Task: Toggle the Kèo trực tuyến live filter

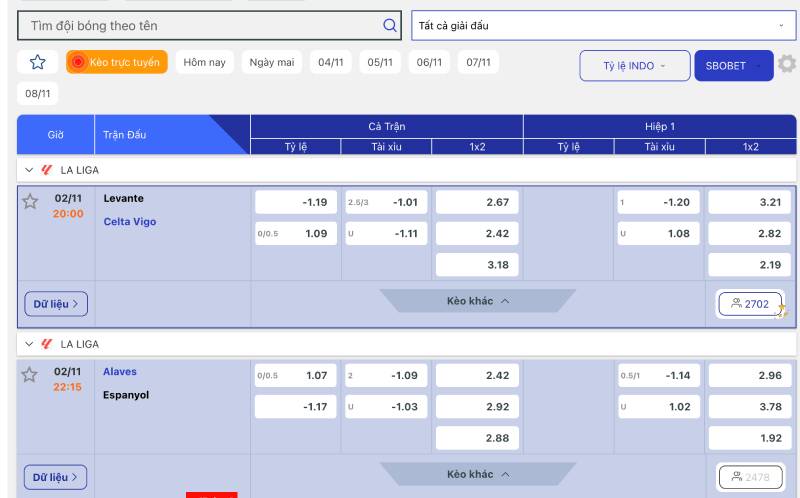Action: pos(116,62)
